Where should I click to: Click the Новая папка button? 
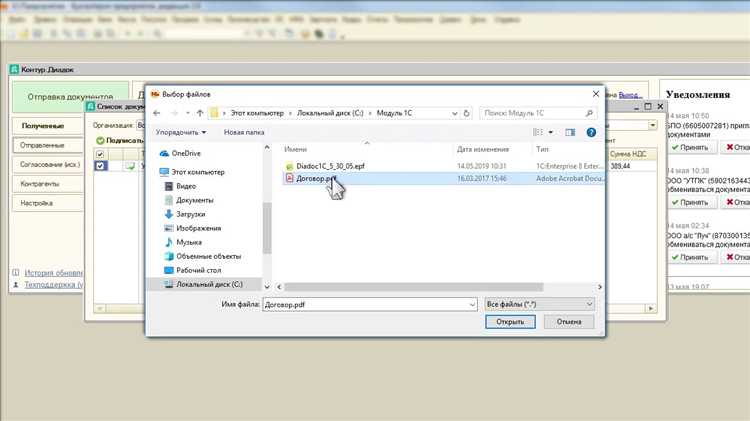[x=244, y=132]
